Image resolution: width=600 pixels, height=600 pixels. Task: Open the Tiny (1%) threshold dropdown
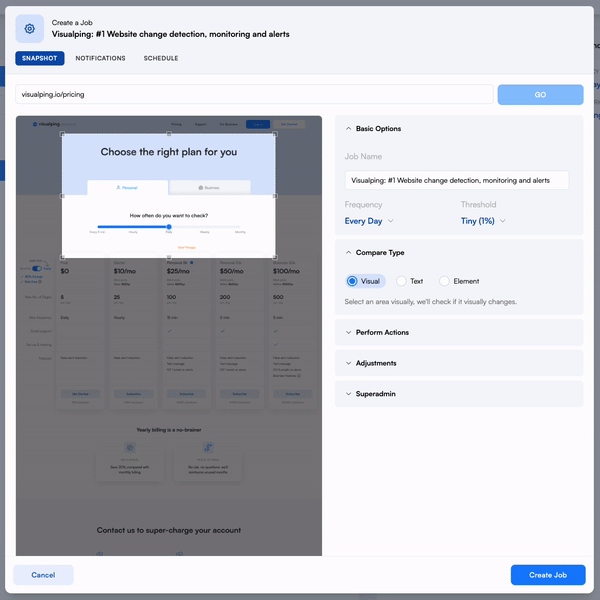point(483,221)
